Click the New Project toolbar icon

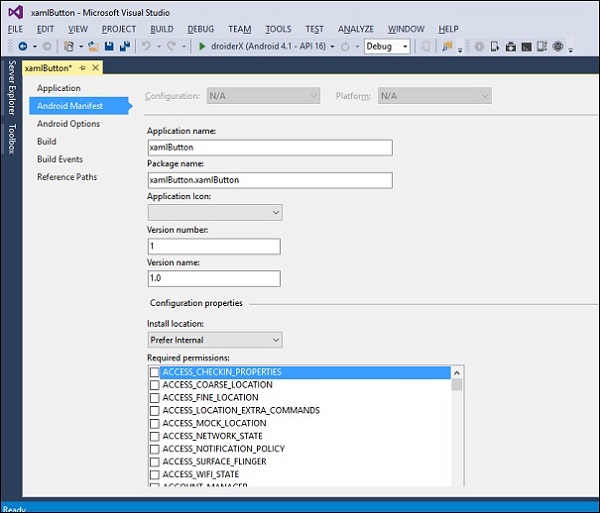click(x=69, y=46)
